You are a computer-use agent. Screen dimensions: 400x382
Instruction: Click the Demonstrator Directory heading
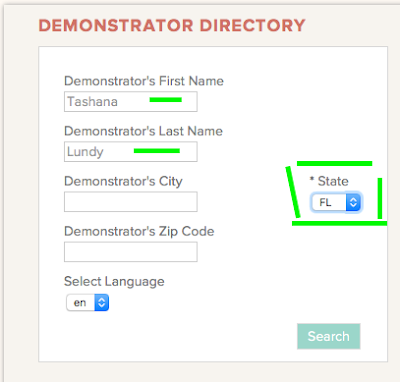[x=172, y=26]
